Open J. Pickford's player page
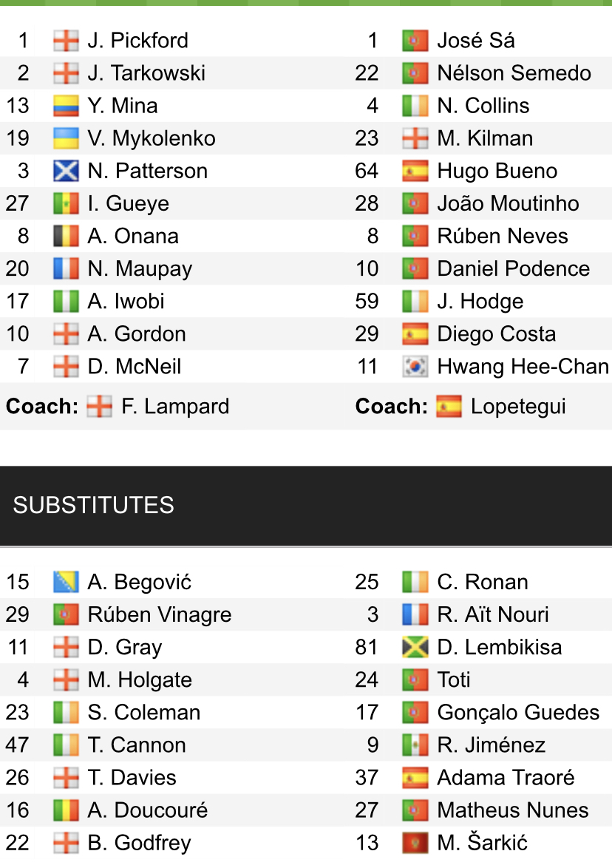612x868 pixels. [x=137, y=41]
